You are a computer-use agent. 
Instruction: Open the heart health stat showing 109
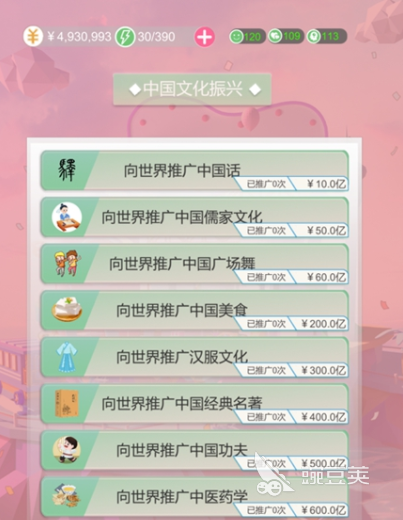point(286,36)
